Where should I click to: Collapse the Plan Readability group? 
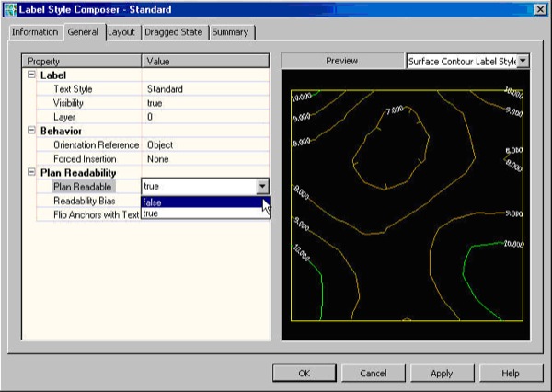point(31,173)
